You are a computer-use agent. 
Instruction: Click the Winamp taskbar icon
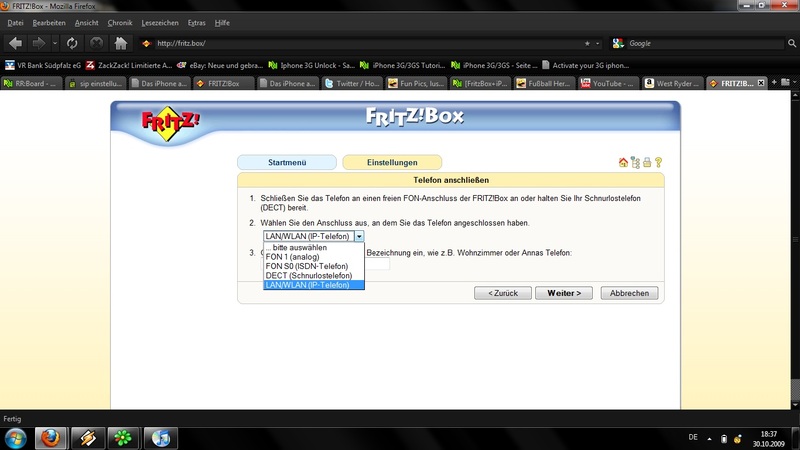coord(87,438)
